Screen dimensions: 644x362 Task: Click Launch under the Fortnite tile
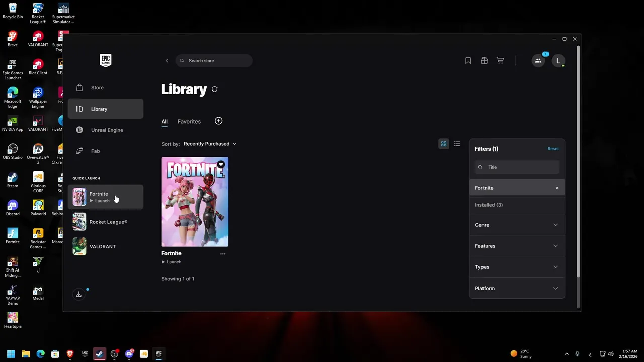coord(171,262)
